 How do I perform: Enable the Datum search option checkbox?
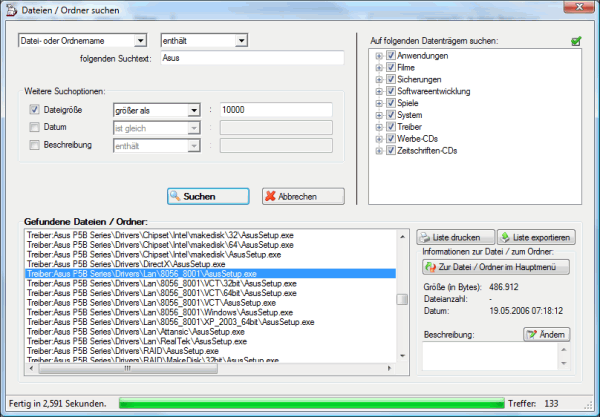[34, 127]
